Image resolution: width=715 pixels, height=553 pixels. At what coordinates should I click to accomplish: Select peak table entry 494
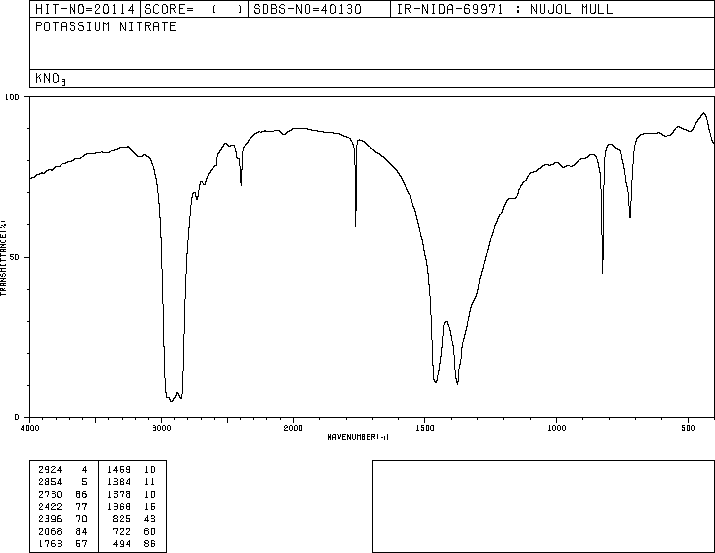click(x=122, y=543)
